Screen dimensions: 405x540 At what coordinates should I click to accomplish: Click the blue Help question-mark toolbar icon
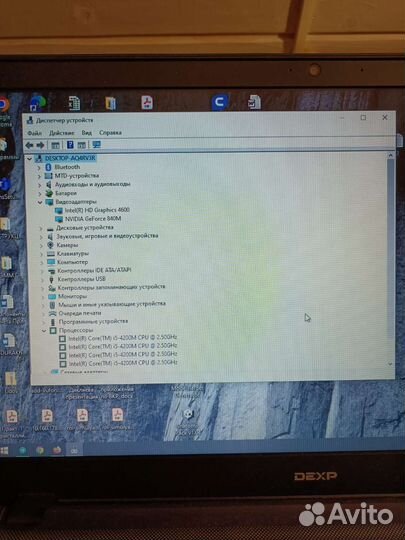coord(70,145)
